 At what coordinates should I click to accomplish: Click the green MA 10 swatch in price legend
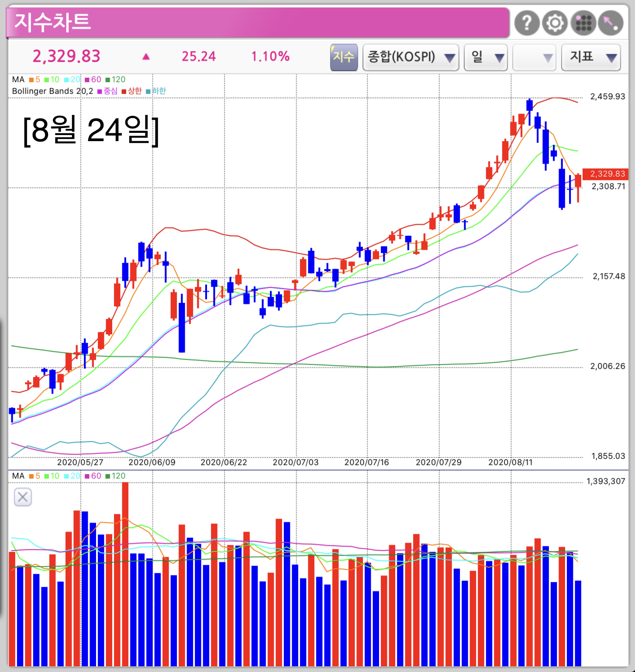point(47,80)
